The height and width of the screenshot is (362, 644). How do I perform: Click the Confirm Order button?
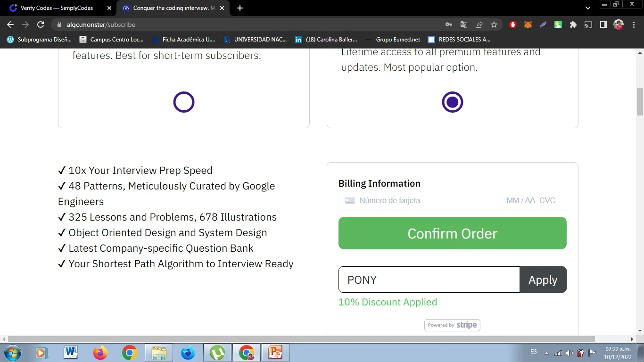453,233
